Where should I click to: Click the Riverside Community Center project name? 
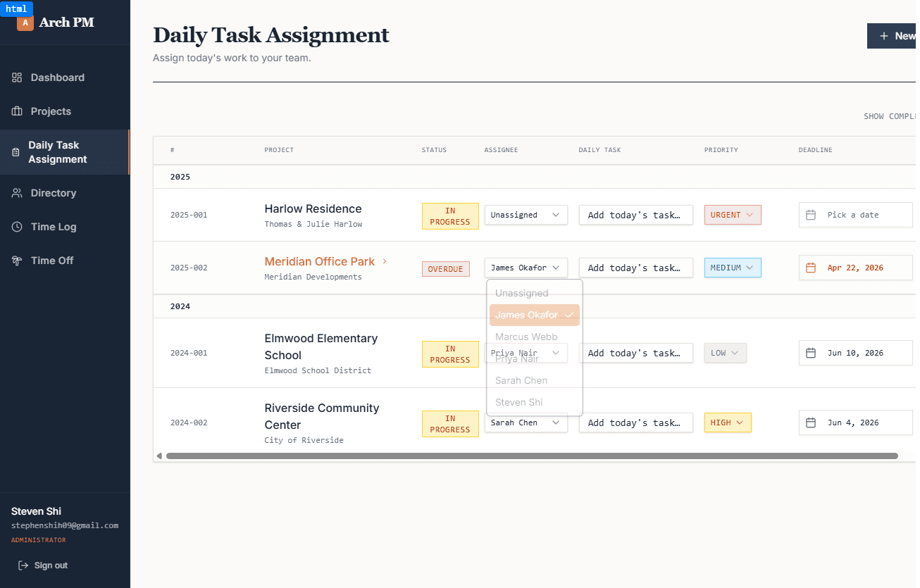pyautogui.click(x=322, y=416)
